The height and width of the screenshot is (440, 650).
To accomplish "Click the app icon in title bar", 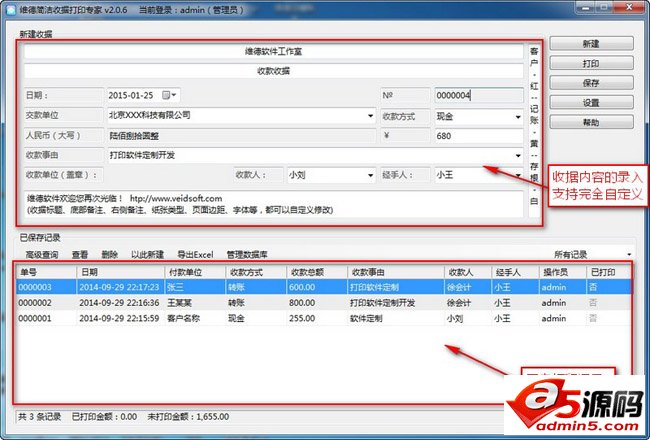I will [12, 10].
